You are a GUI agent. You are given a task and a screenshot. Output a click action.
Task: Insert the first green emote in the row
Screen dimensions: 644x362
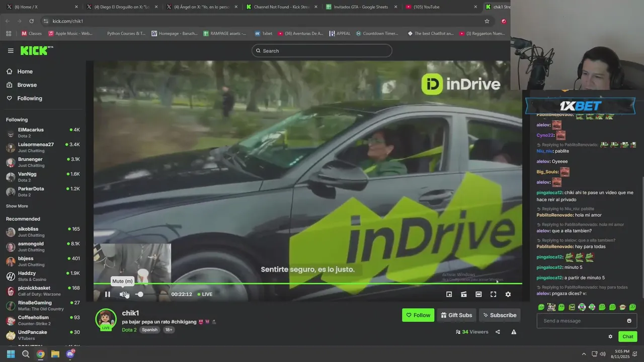tap(541, 307)
